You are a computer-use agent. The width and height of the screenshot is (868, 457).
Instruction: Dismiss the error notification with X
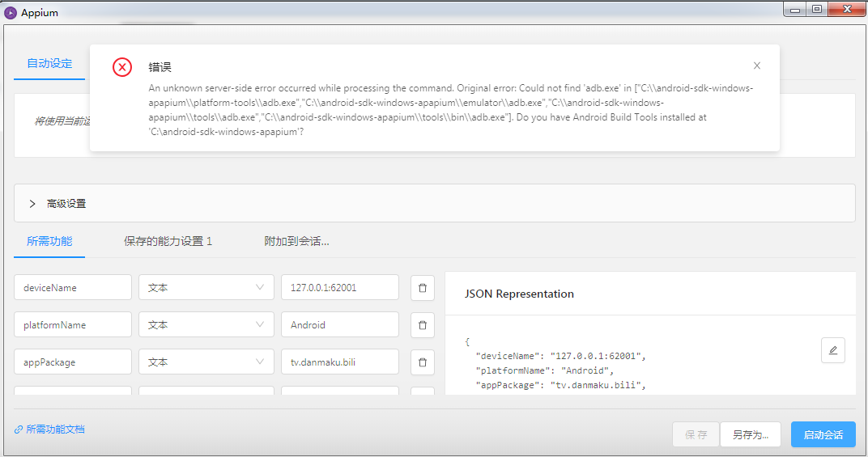757,66
